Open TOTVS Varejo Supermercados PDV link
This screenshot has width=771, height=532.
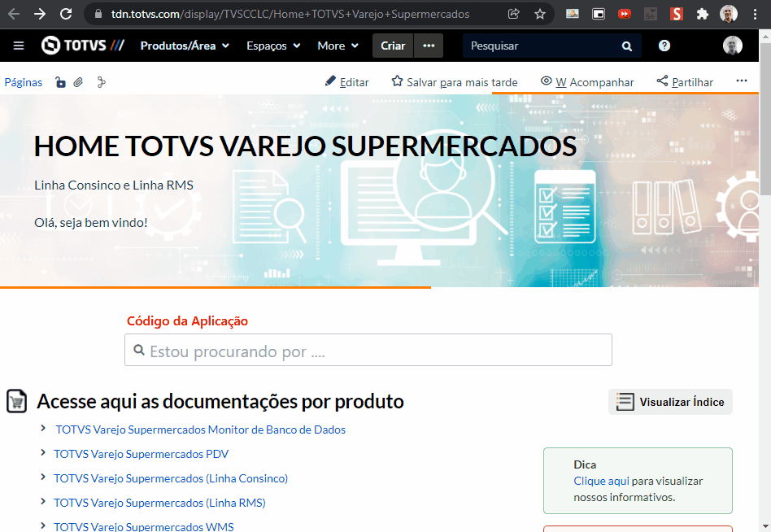point(142,454)
